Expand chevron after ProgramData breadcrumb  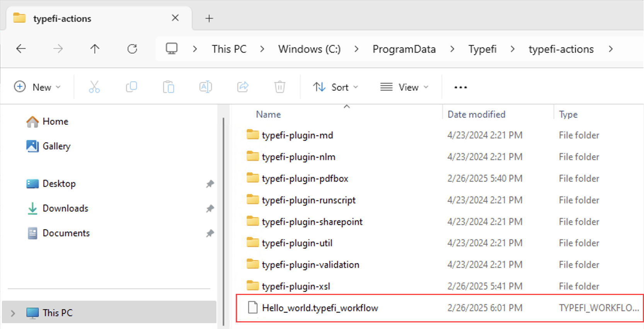click(x=452, y=49)
